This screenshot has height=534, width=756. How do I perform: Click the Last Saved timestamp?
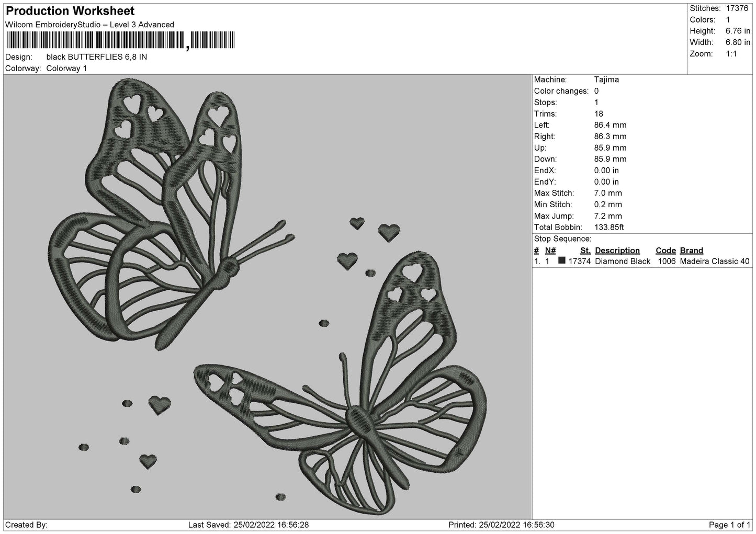coord(249,525)
